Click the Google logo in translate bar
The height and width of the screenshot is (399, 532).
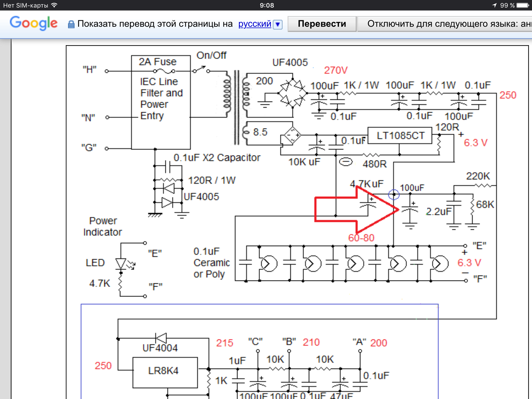[34, 23]
